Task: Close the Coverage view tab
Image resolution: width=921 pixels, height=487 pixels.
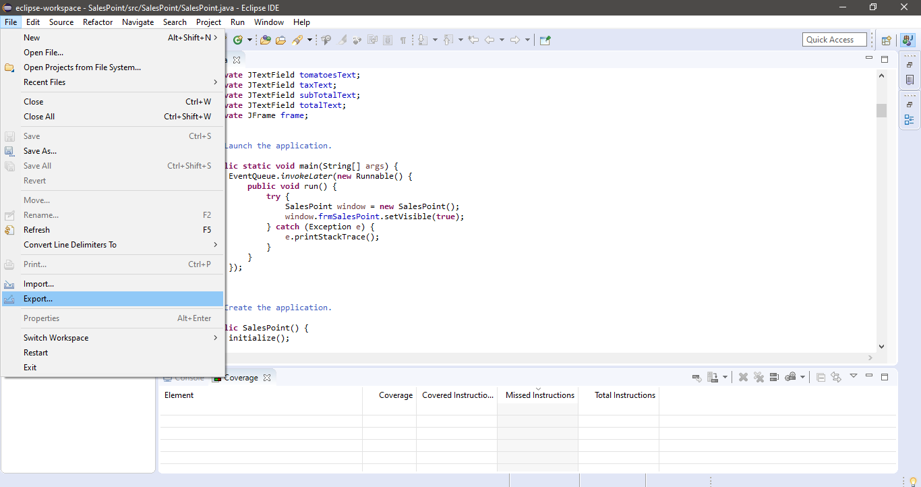Action: 267,378
